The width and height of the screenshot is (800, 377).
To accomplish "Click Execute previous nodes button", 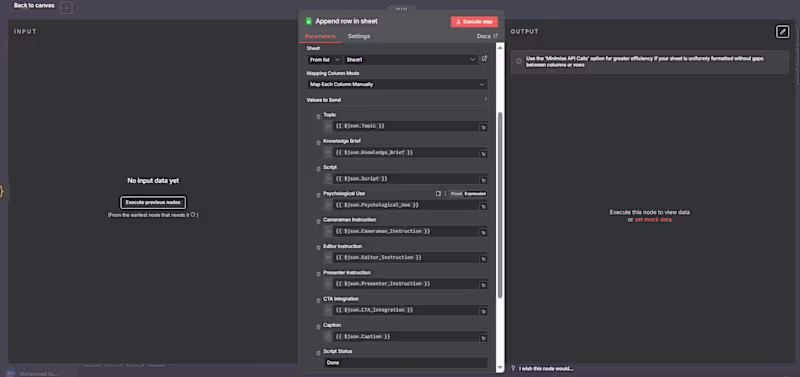I will [x=153, y=203].
